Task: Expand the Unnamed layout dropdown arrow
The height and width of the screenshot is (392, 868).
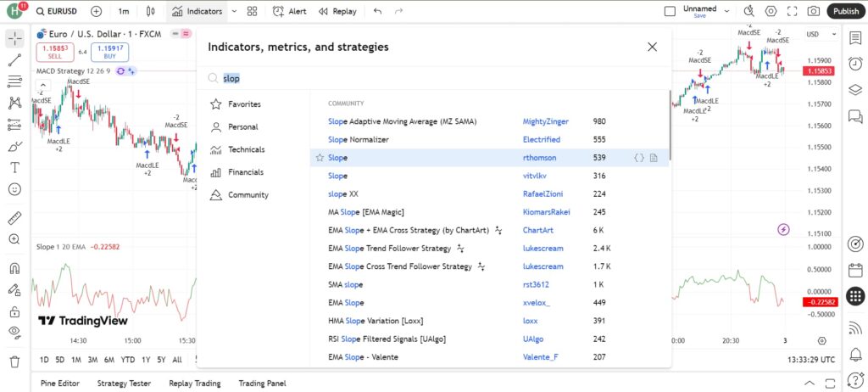Action: (726, 11)
